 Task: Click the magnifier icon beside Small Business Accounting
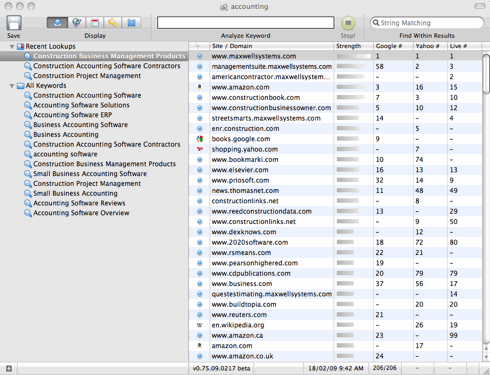(x=28, y=193)
